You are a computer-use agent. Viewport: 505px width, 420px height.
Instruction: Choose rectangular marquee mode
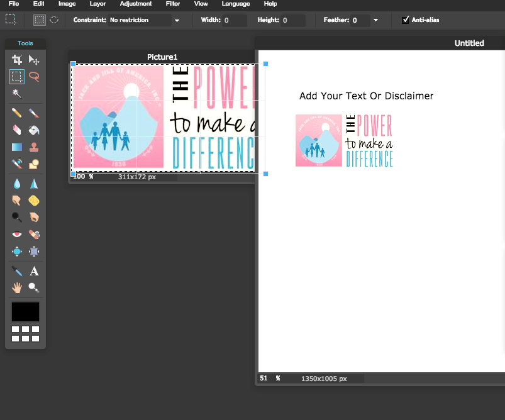point(39,20)
